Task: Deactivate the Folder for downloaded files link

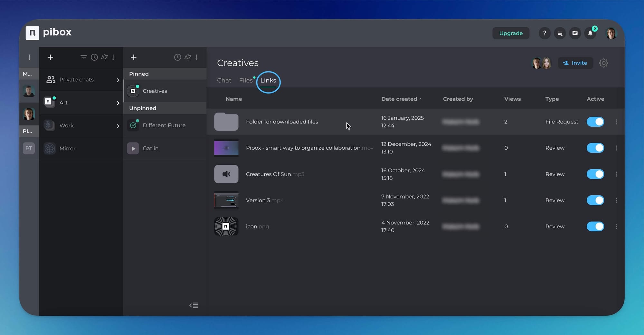Action: pyautogui.click(x=595, y=122)
